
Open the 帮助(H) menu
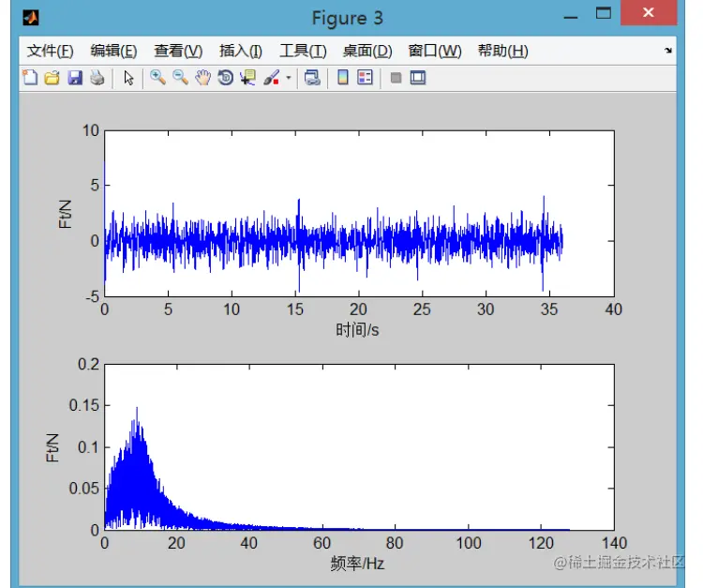503,51
